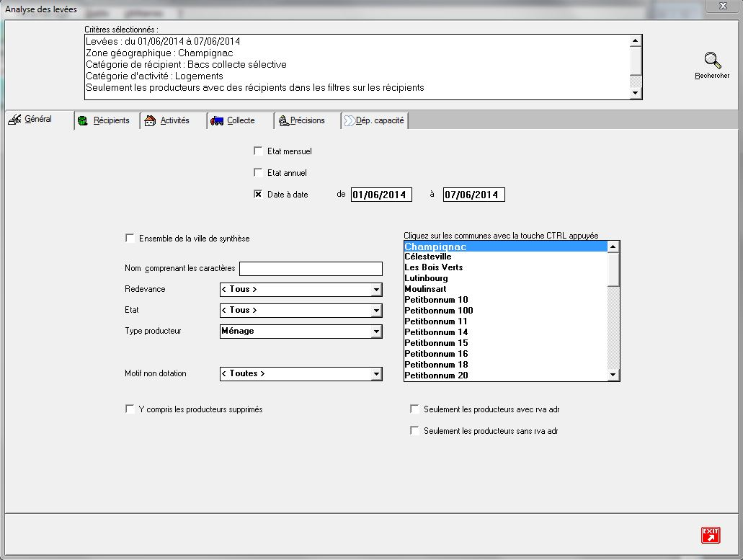The height and width of the screenshot is (560, 743).
Task: Open the Etat dropdown list
Action: click(375, 311)
